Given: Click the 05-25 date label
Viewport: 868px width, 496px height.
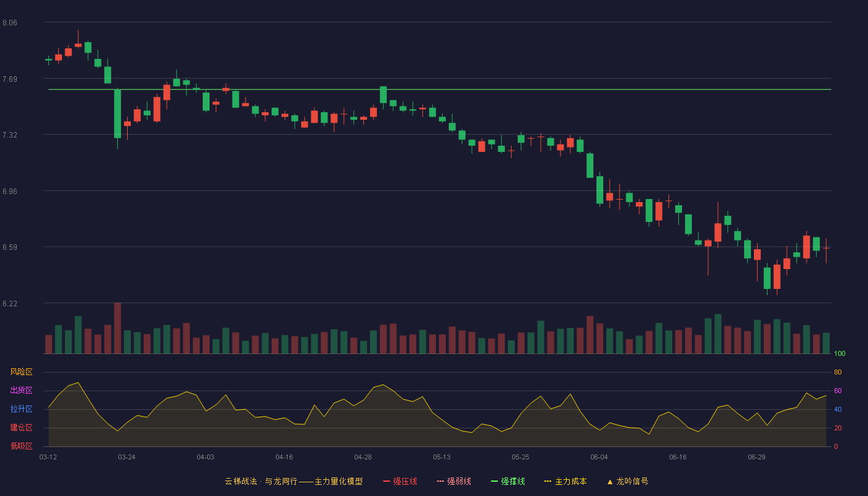Looking at the screenshot, I should point(520,457).
